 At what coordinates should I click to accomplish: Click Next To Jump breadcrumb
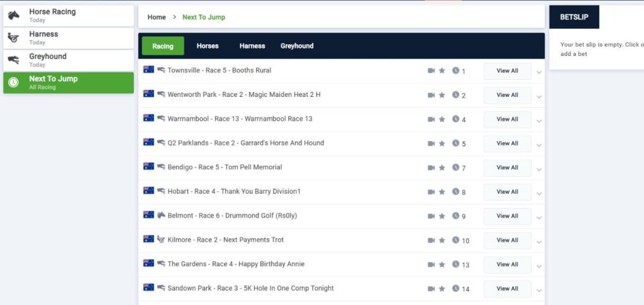coord(204,17)
